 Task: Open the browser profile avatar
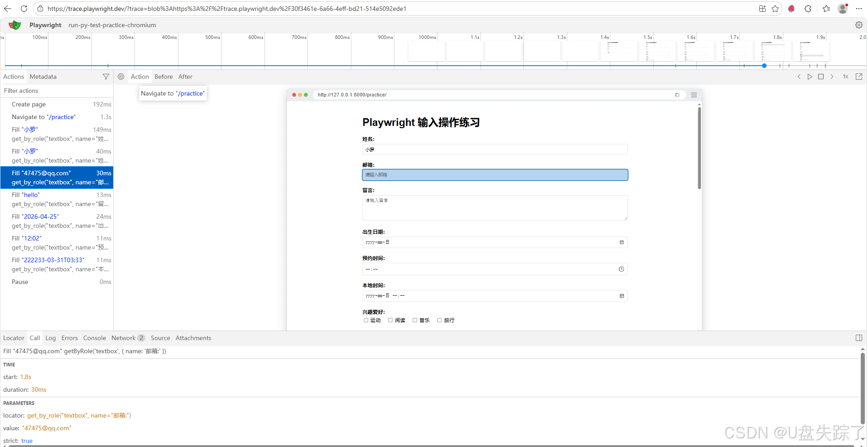click(843, 9)
